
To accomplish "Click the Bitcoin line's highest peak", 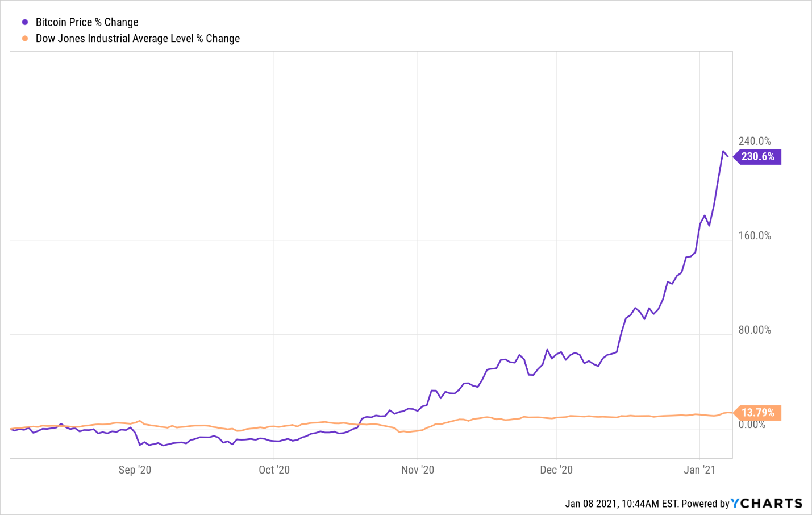I will pyautogui.click(x=723, y=151).
